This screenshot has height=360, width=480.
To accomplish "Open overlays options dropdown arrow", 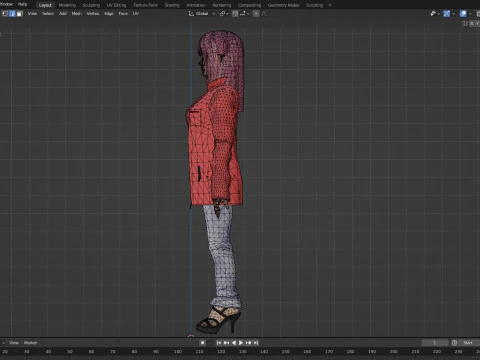I will point(470,14).
